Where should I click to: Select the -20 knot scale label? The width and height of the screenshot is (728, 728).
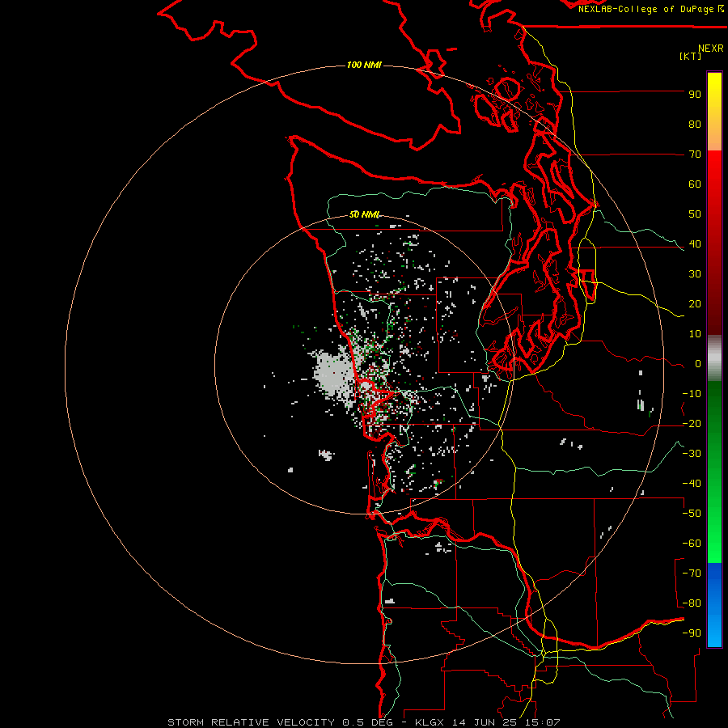click(x=692, y=423)
